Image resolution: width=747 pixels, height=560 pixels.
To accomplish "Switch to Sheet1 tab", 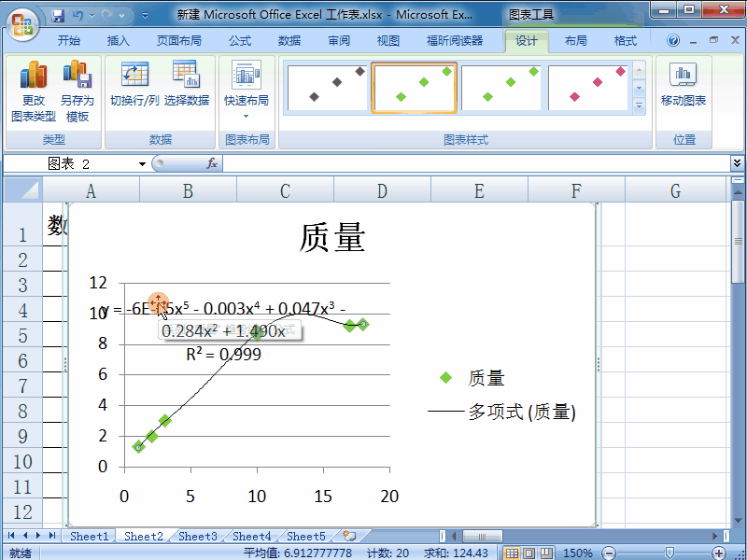I will coord(89,536).
